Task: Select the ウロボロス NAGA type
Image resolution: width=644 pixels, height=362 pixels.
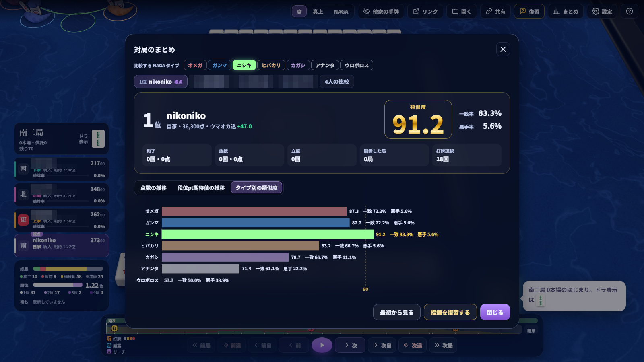Action: 357,65
